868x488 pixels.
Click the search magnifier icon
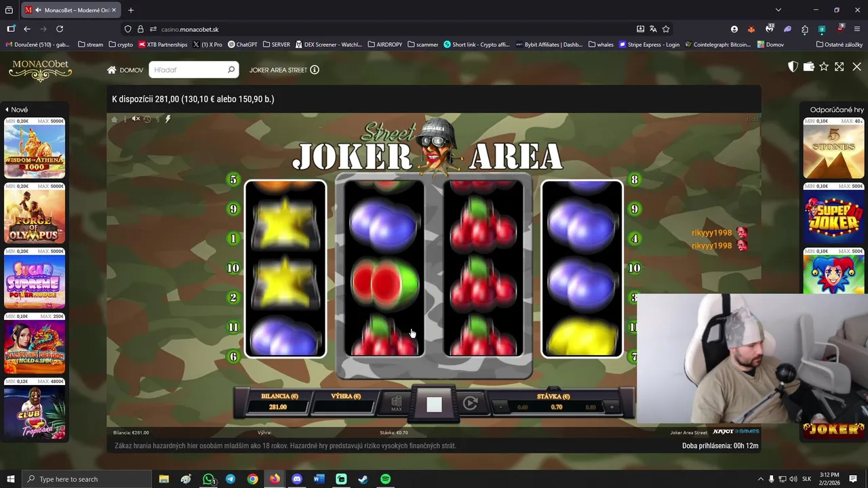[x=231, y=70]
